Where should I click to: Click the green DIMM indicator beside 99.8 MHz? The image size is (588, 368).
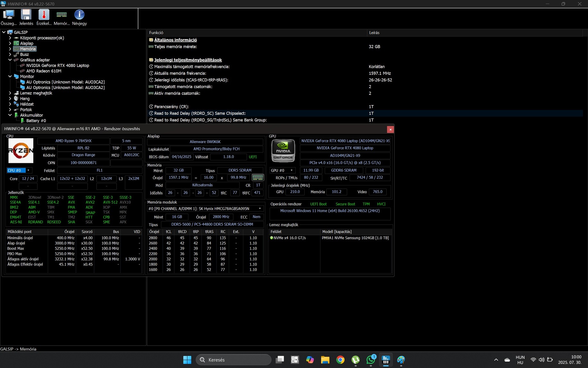click(x=258, y=177)
